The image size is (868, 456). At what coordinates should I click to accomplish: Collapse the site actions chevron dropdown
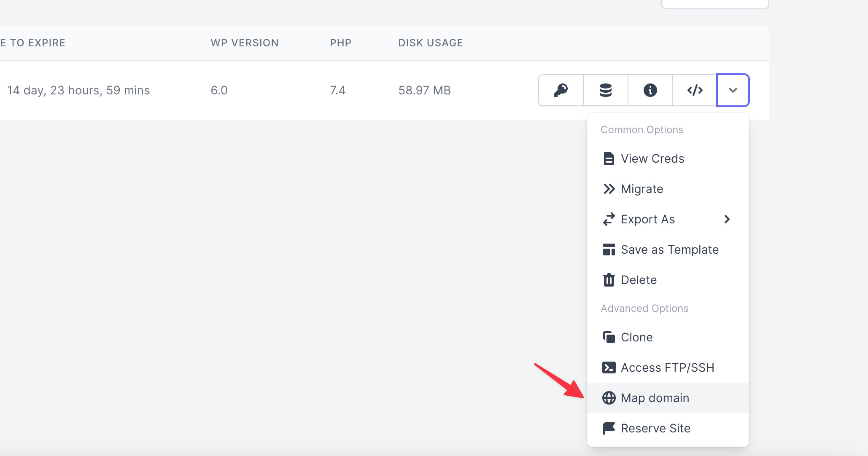[x=733, y=90]
